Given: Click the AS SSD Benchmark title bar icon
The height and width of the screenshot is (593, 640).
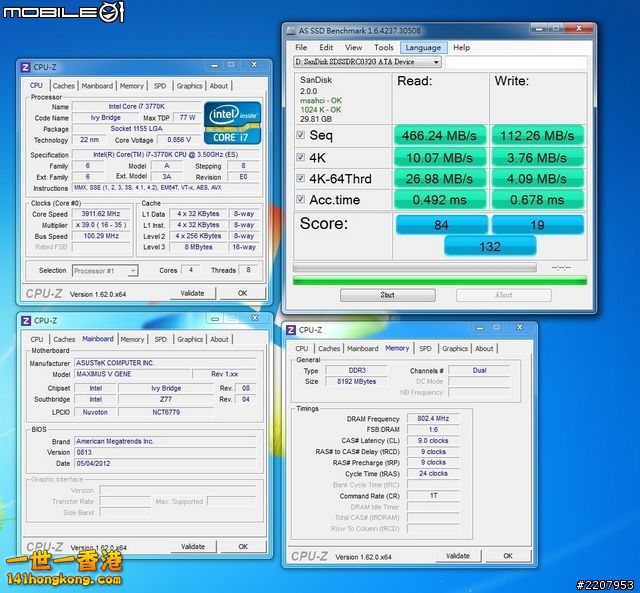Looking at the screenshot, I should (x=291, y=29).
